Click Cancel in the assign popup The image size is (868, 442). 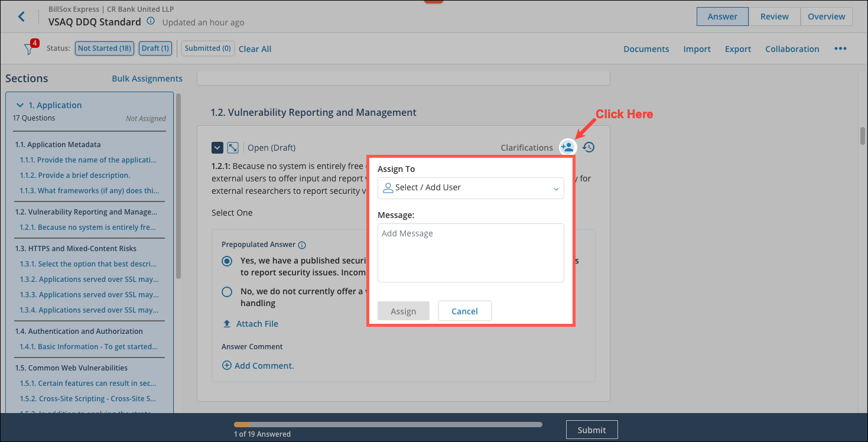464,311
